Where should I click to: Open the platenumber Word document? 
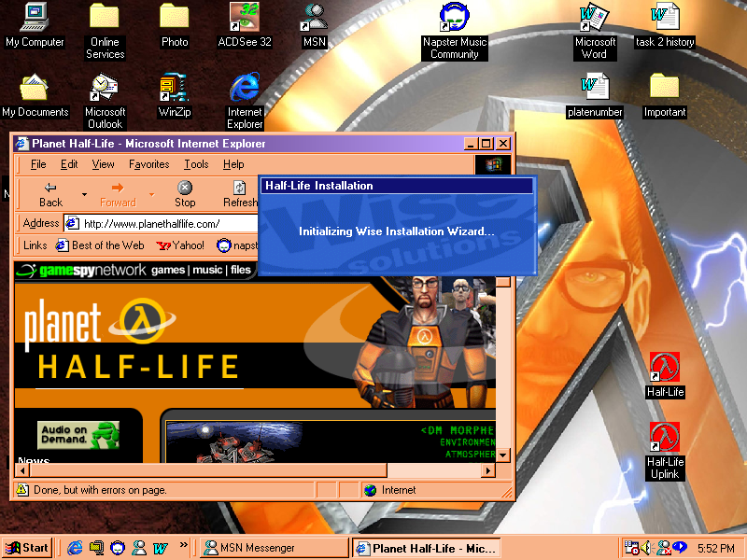595,95
